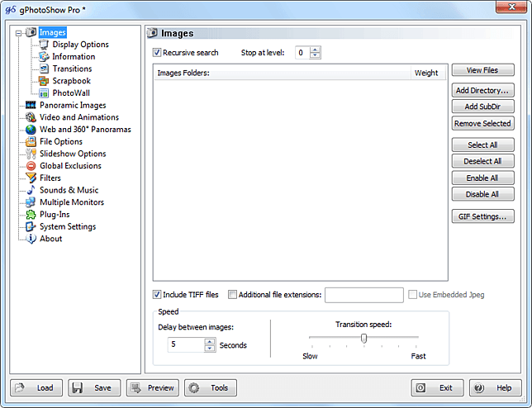Screen dimensions: 532x408
Task: Click the Information palette icon in tree
Action: click(44, 56)
